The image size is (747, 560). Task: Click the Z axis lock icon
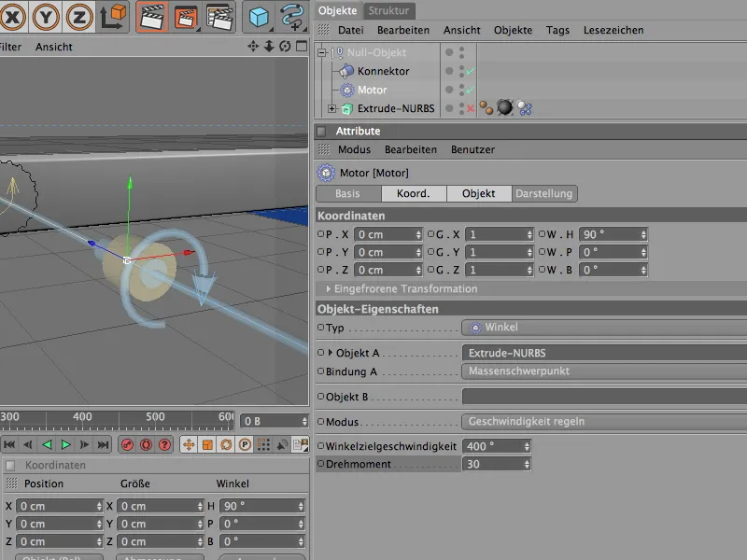[81, 15]
